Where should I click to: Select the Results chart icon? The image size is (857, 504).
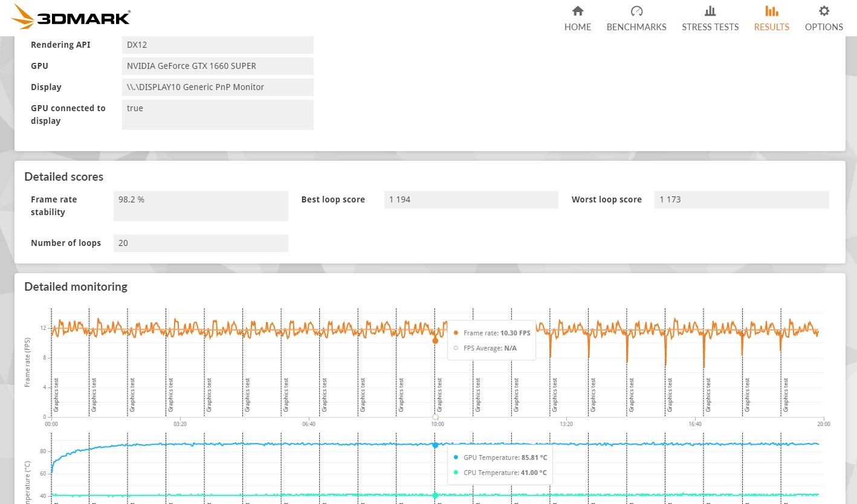point(771,11)
